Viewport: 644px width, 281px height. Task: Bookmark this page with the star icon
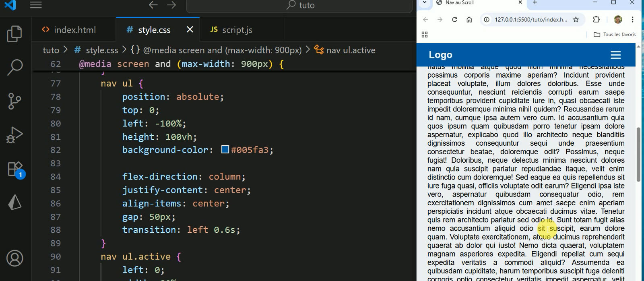pyautogui.click(x=576, y=19)
